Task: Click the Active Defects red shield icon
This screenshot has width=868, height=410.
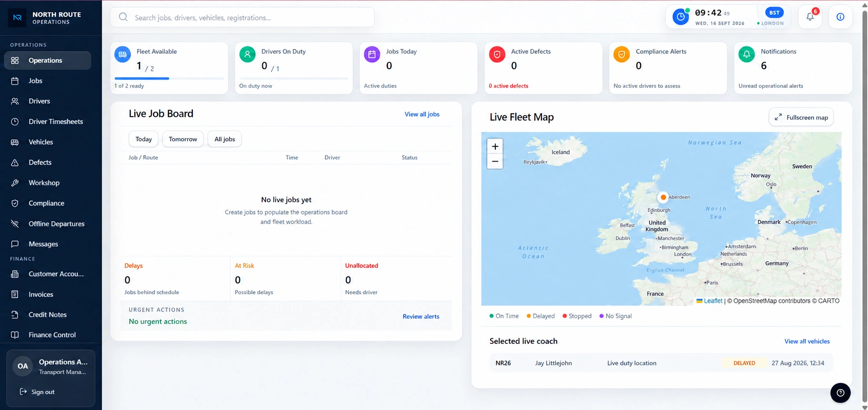Action: 497,55
